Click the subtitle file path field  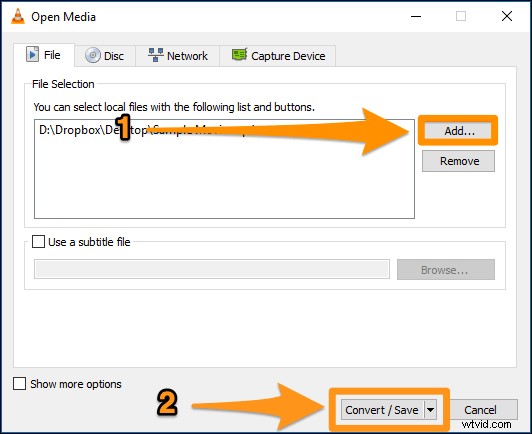point(212,269)
